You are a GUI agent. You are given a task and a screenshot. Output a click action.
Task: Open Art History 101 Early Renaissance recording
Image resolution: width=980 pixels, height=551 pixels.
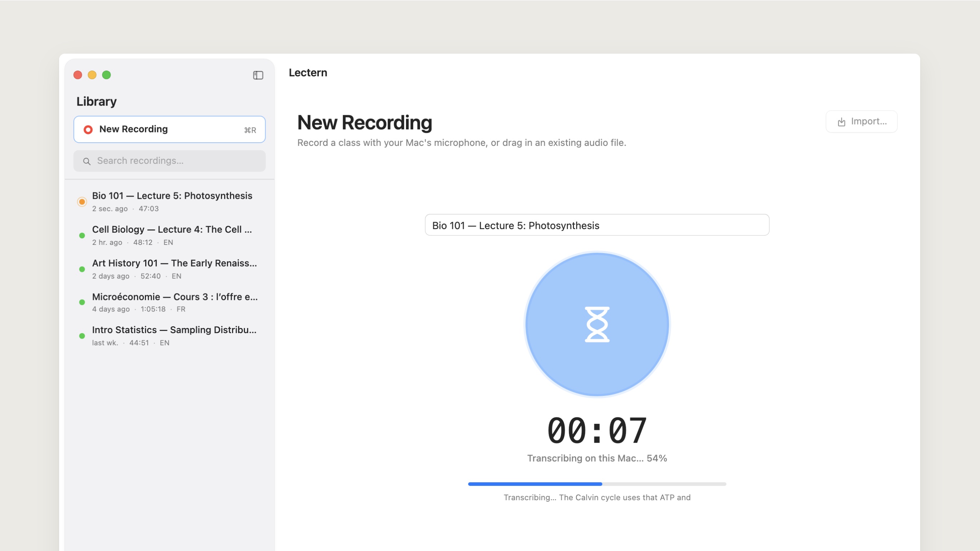pos(169,269)
